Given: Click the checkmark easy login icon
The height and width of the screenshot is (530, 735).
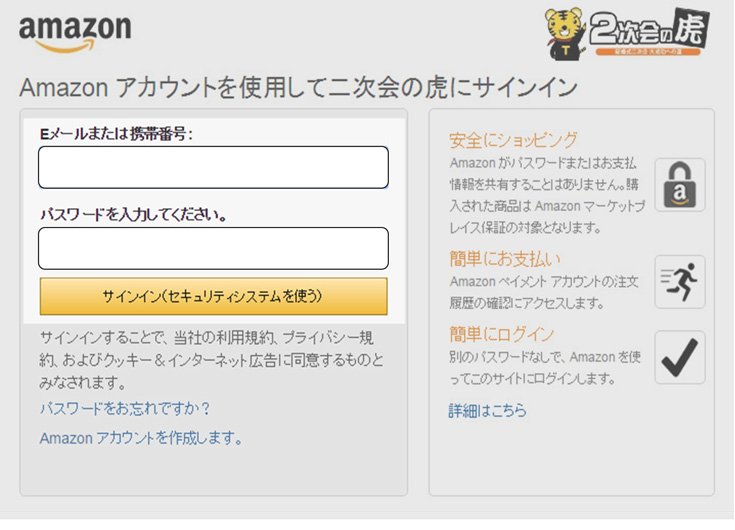Looking at the screenshot, I should [680, 358].
